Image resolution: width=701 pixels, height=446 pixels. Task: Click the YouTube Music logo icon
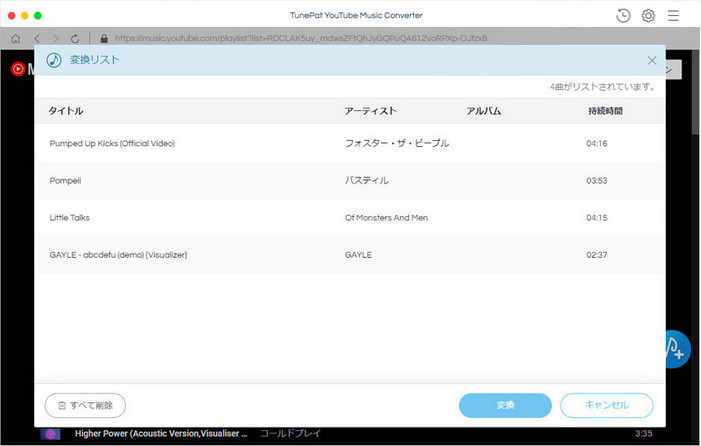(18, 69)
